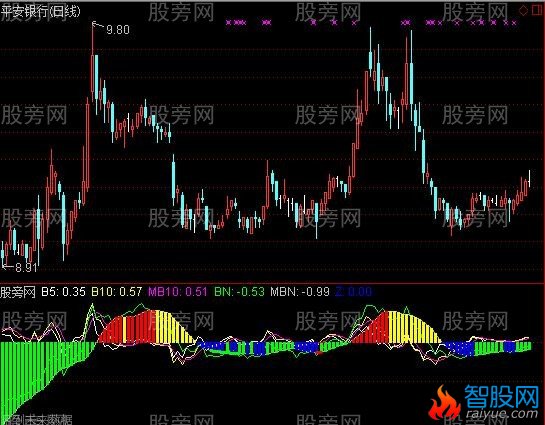Click the 8.91 lowest price label

[26, 268]
